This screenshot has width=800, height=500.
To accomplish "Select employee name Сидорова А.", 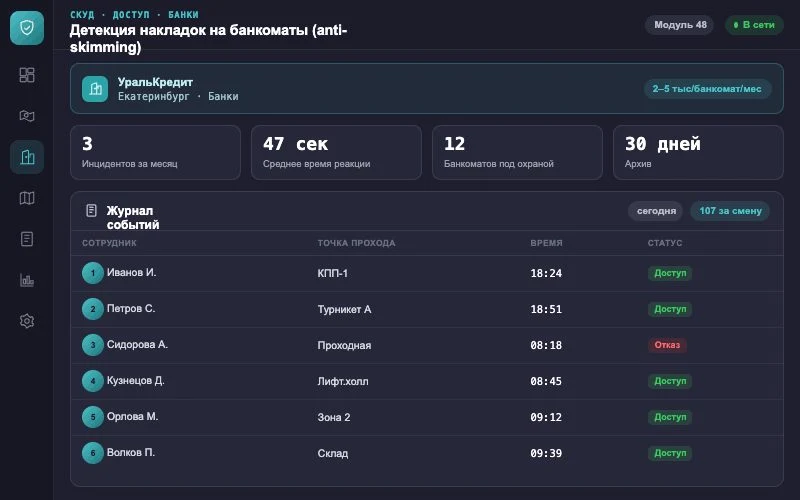I will [x=137, y=344].
